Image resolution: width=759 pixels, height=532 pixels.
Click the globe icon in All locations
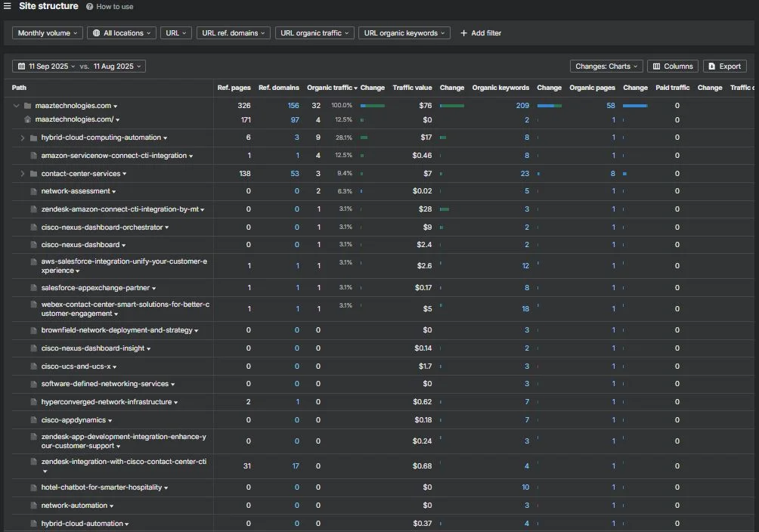(96, 33)
